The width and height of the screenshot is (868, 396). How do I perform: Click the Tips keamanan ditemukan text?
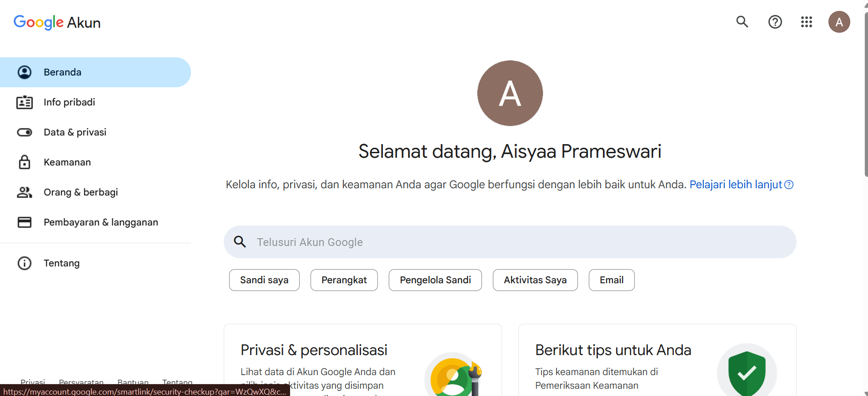tap(597, 379)
